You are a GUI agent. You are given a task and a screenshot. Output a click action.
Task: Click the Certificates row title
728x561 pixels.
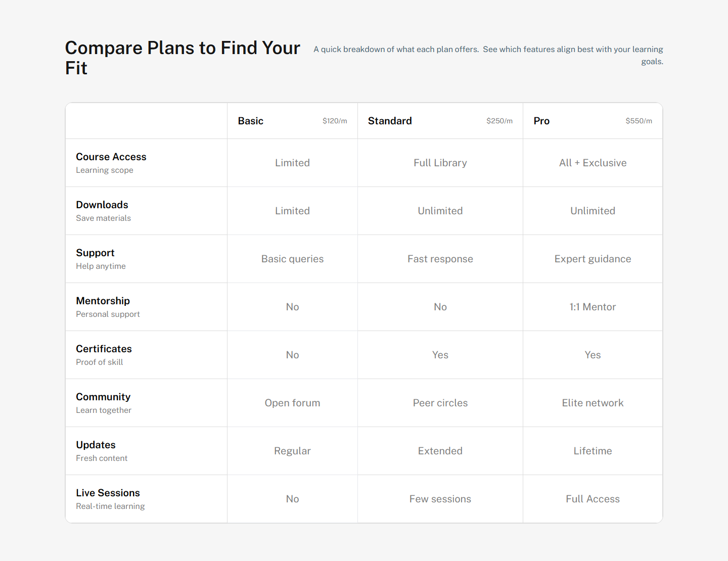tap(104, 349)
